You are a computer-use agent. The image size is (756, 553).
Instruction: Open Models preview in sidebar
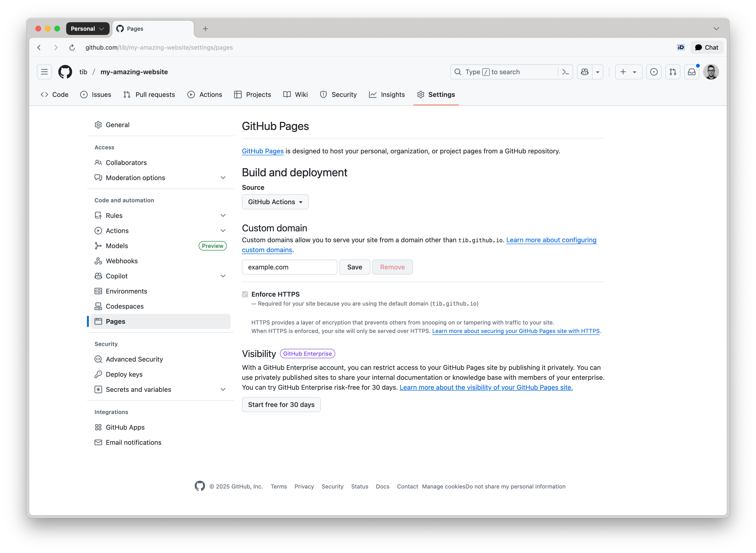161,246
